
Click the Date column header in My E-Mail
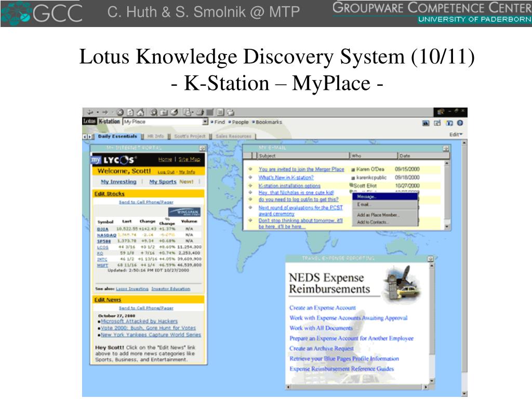423,156
